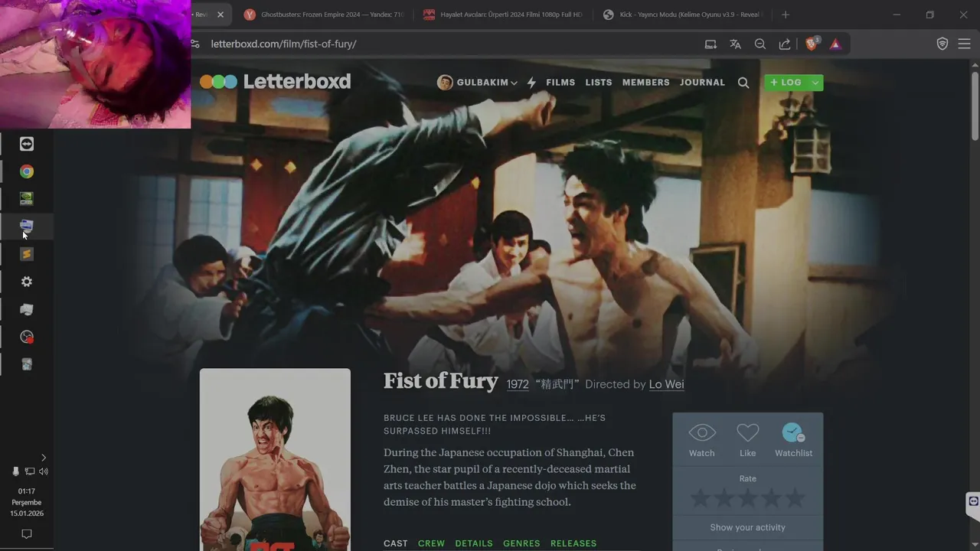Open Google Chrome from the taskbar
The height and width of the screenshot is (551, 980).
point(27,171)
